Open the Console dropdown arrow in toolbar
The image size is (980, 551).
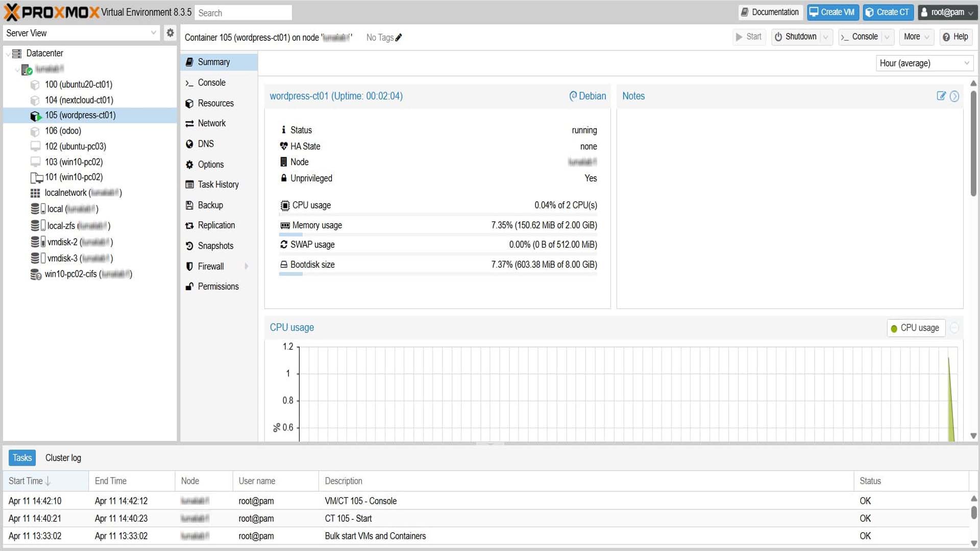tap(887, 37)
